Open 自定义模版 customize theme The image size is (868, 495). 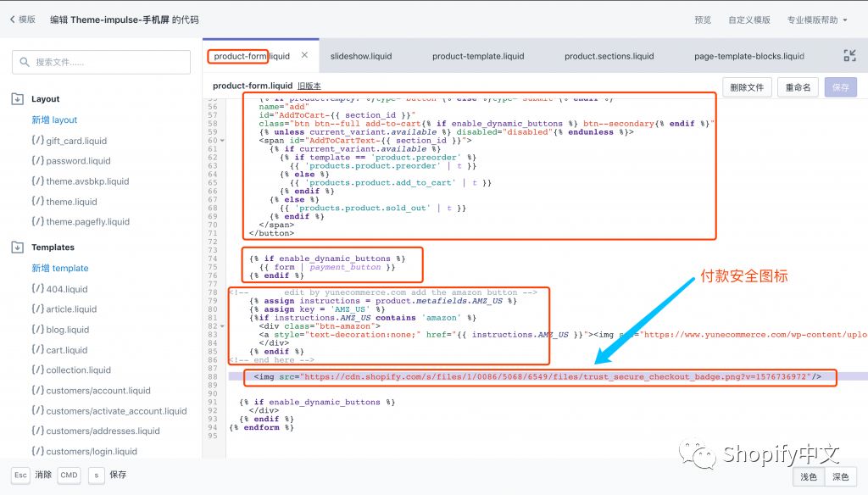pos(749,20)
